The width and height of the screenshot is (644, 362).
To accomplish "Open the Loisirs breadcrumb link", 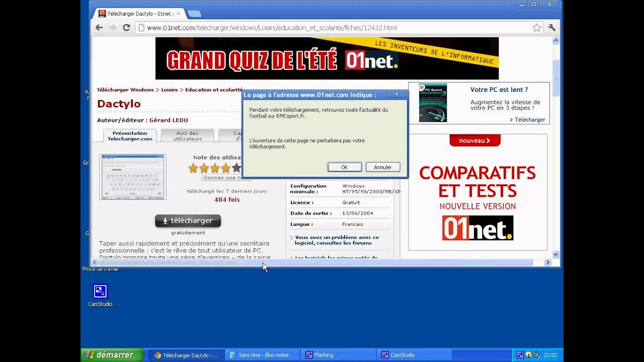I will click(x=170, y=90).
